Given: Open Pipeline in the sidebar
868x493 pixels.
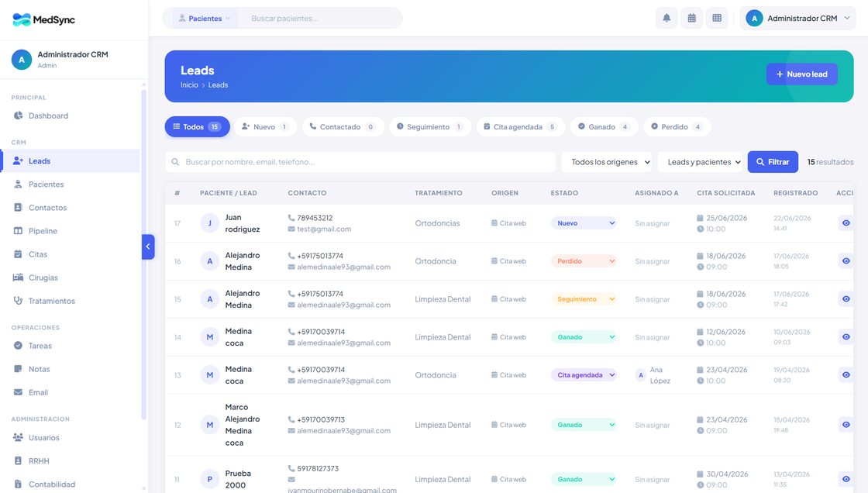Looking at the screenshot, I should [70, 231].
